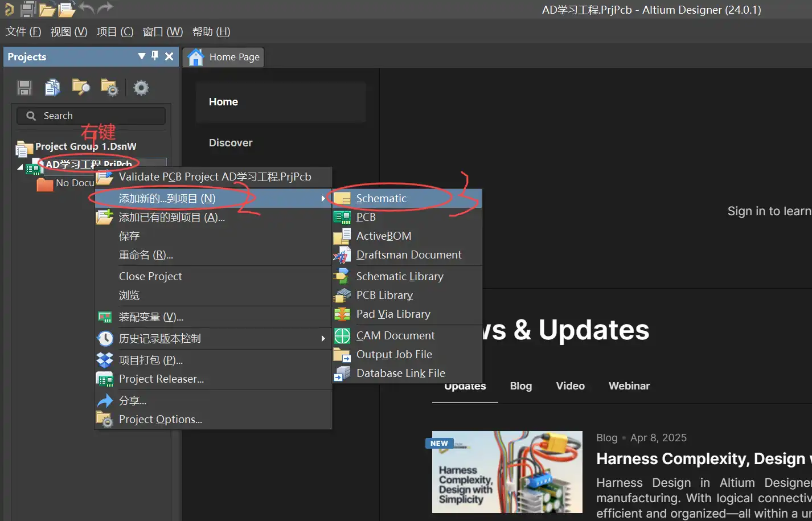Image resolution: width=812 pixels, height=521 pixels.
Task: Open the Projects panel dropdown arrow
Action: 142,56
